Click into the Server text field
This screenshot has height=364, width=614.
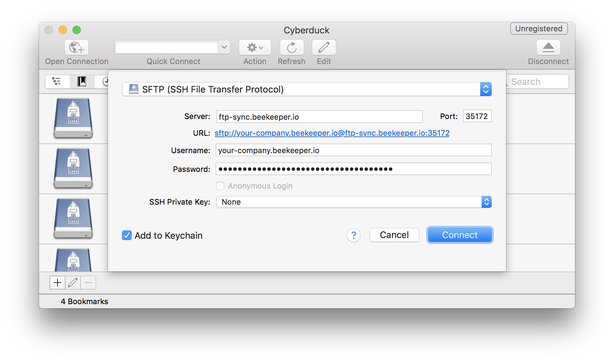tap(319, 117)
